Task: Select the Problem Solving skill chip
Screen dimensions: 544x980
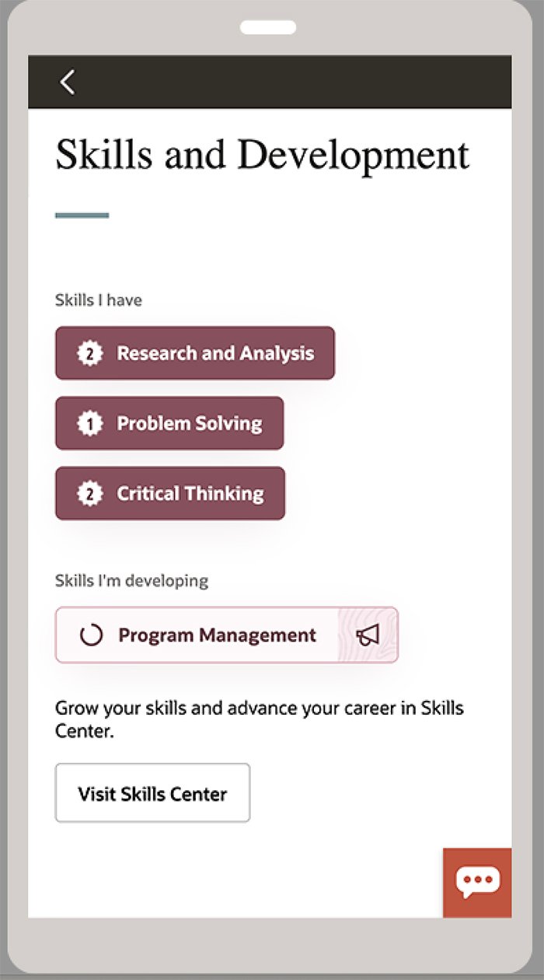Action: [x=189, y=423]
